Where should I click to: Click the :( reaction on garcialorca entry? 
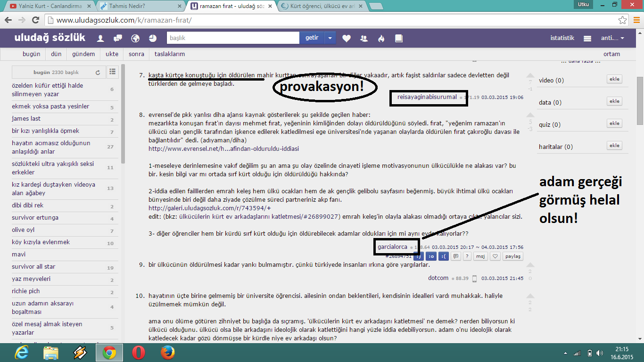(443, 256)
